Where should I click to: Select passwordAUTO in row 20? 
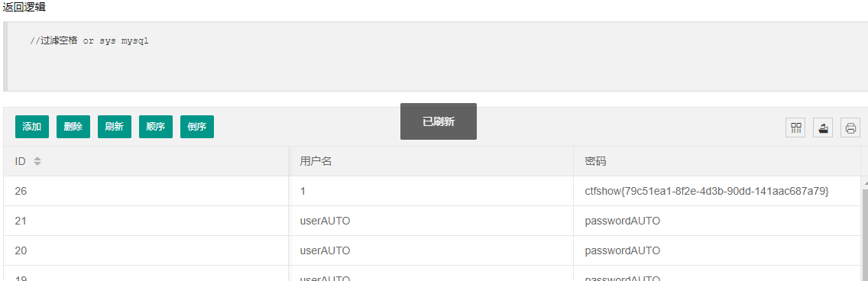tap(717, 251)
